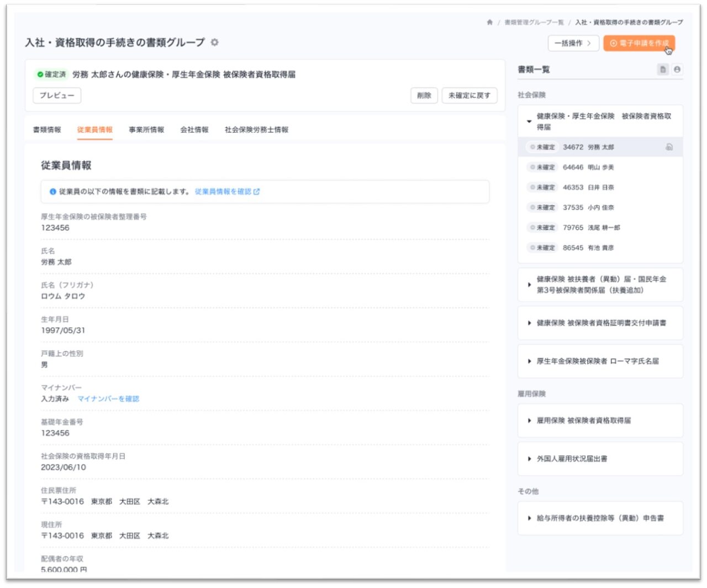Click the 未確定に戻す button
This screenshot has height=588, width=707.
coord(469,96)
